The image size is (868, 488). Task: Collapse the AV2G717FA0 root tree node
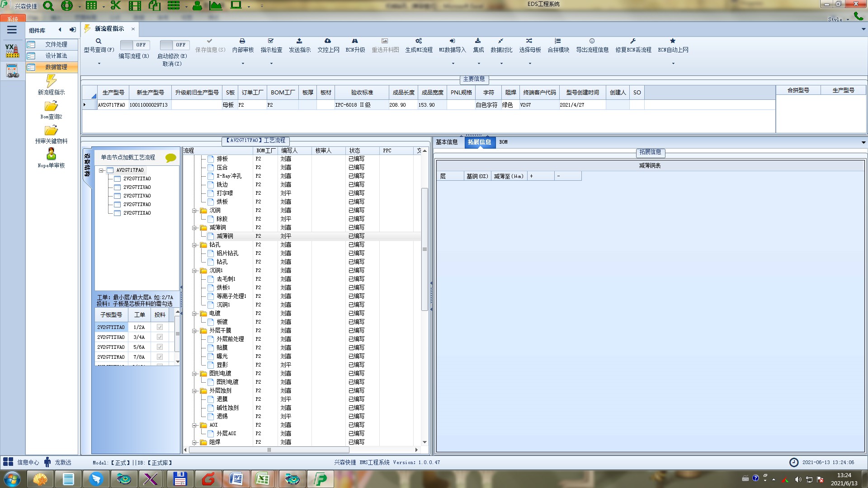point(102,170)
